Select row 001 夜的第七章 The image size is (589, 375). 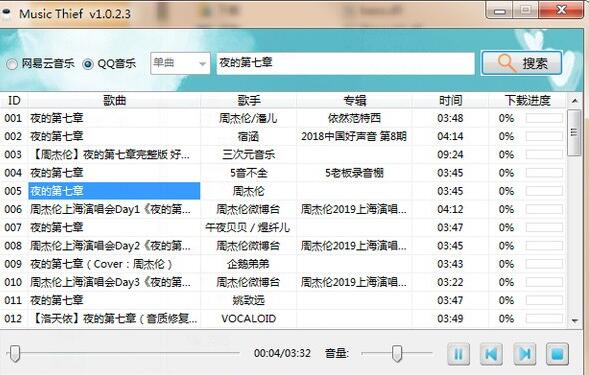point(283,118)
